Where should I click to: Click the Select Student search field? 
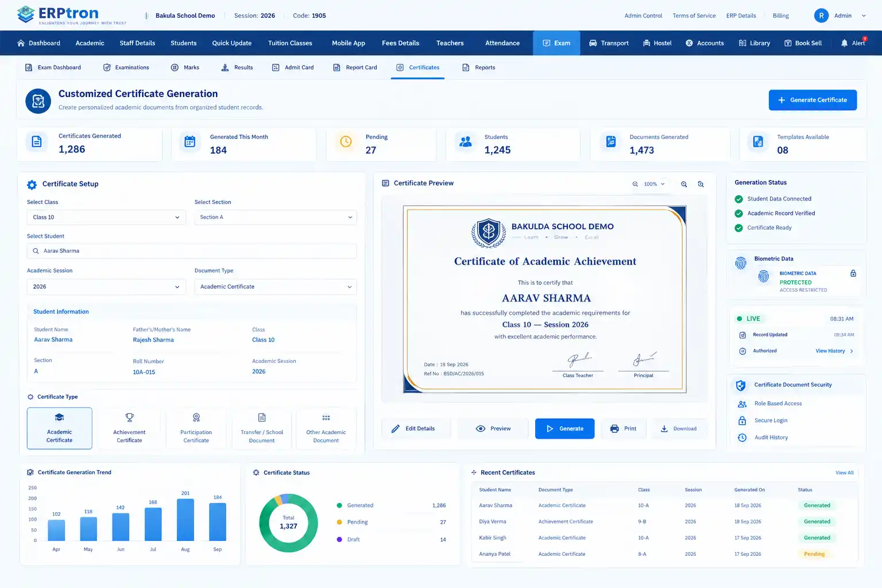192,251
